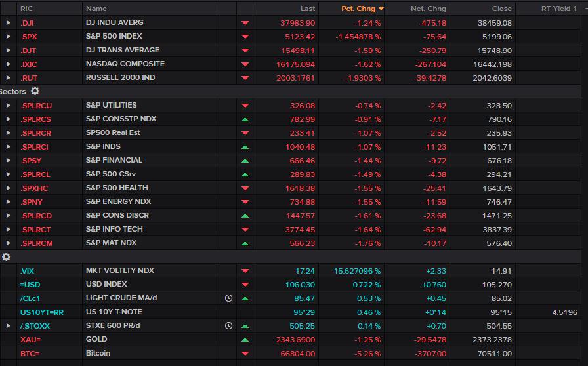
Task: Click the gear icon above the .VIX row
Action: (x=7, y=256)
